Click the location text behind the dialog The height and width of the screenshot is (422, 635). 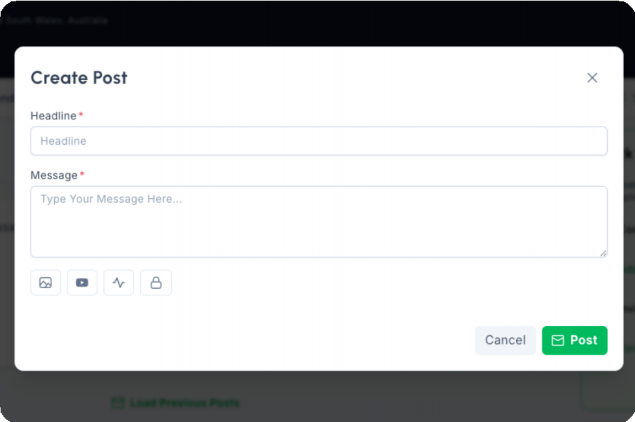(x=55, y=20)
